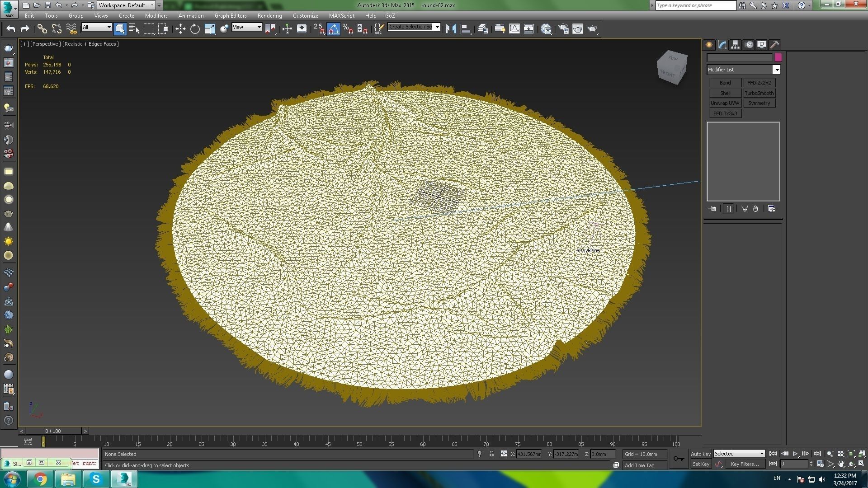Select the Rotate transform tool
The width and height of the screenshot is (868, 488).
pyautogui.click(x=195, y=29)
